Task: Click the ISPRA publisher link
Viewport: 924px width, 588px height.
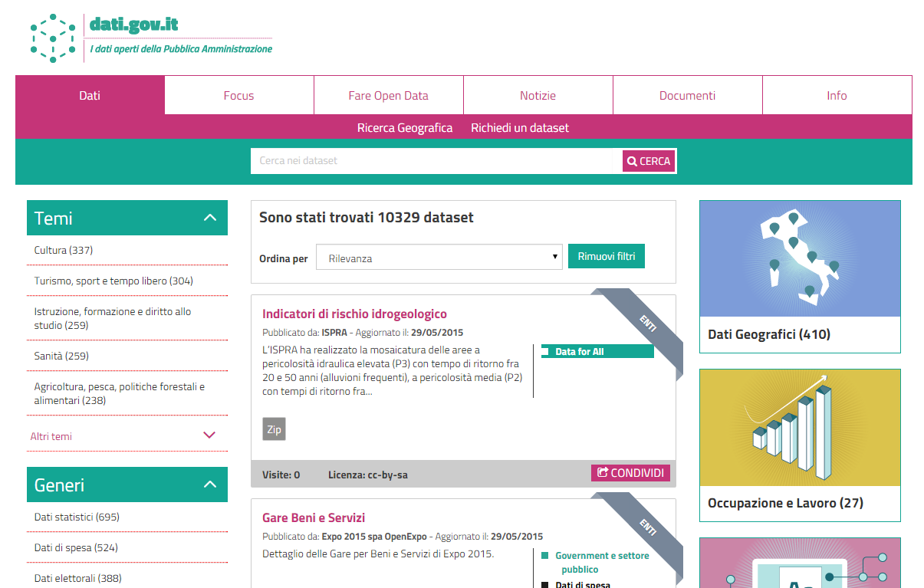Action: point(334,333)
